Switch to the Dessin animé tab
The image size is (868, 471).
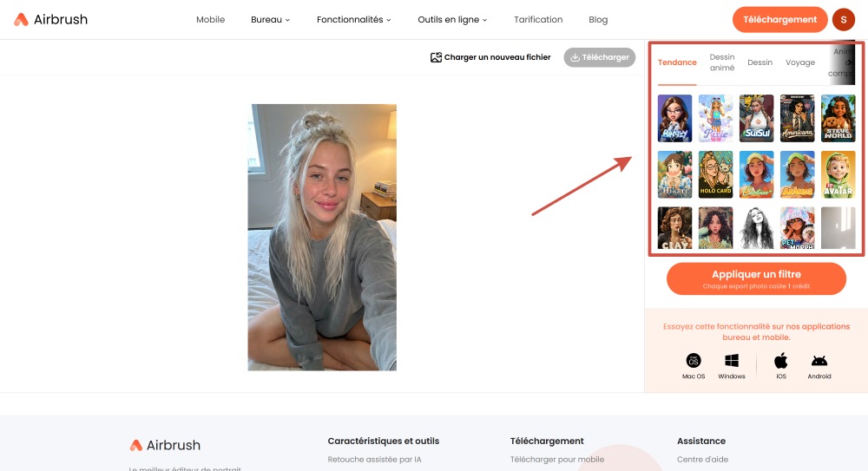coord(722,62)
